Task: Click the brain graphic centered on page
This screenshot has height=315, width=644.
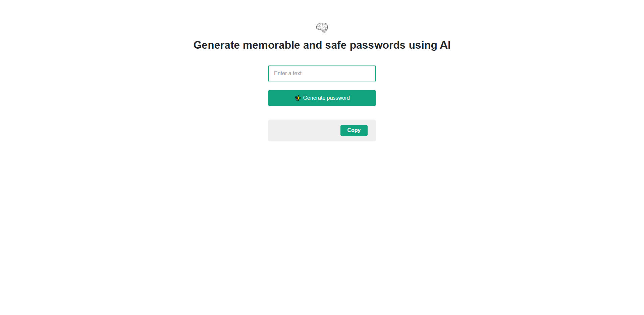Action: [x=322, y=28]
